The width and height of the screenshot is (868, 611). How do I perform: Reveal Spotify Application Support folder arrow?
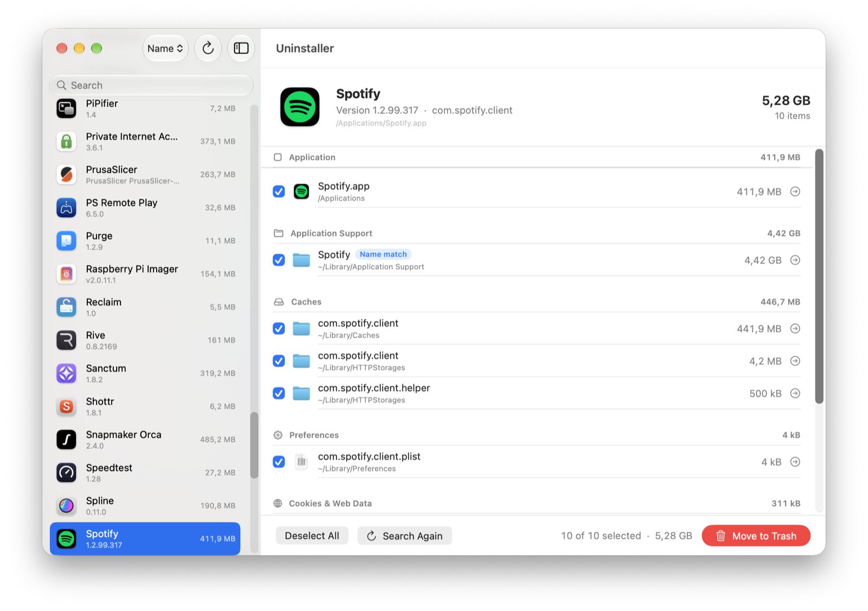[795, 260]
